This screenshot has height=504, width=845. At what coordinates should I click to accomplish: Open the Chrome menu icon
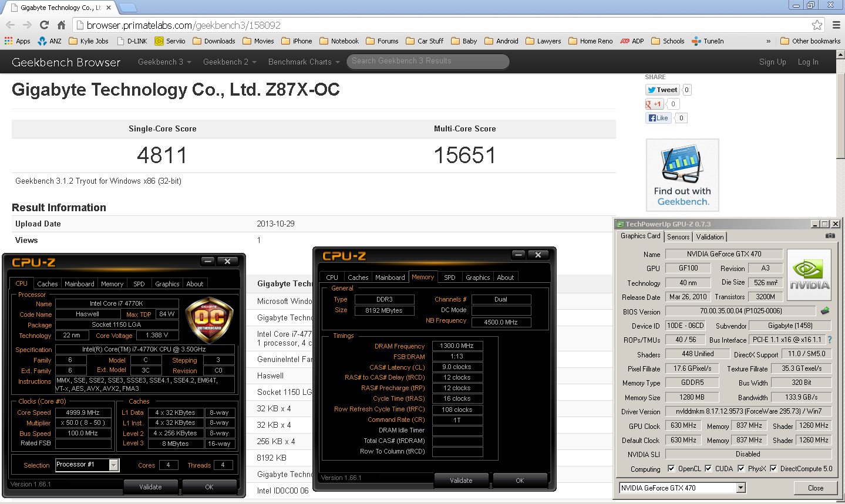click(x=836, y=25)
